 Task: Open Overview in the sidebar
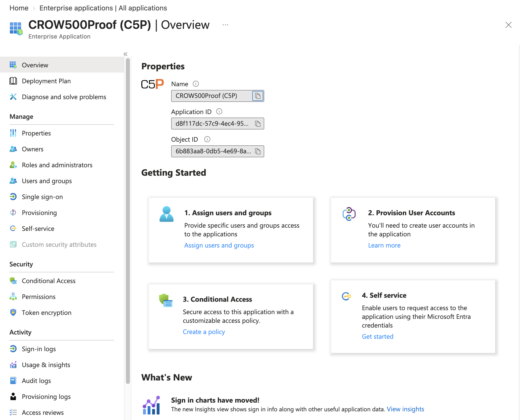coord(62,65)
